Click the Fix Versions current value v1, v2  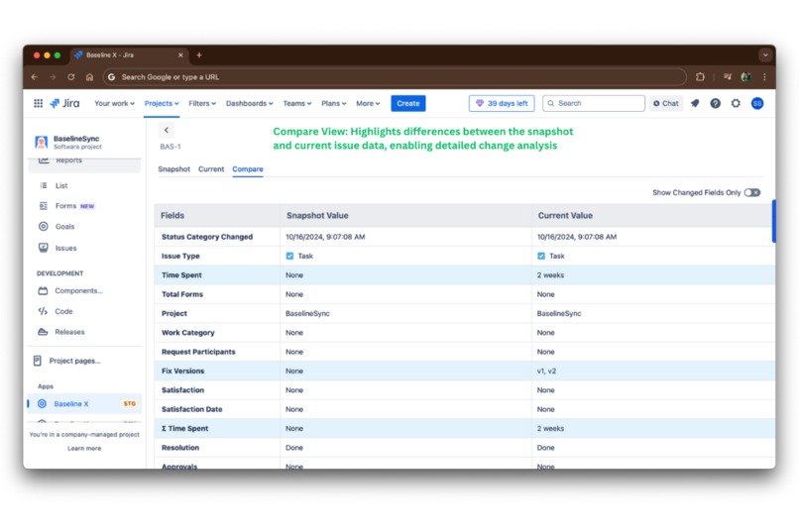coord(546,372)
